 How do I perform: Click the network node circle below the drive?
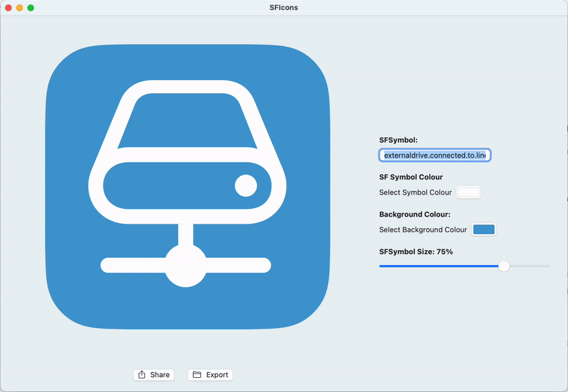185,265
